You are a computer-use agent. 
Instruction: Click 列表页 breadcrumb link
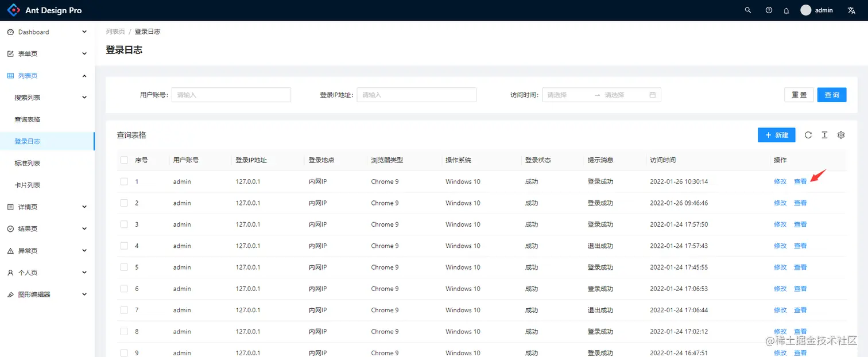click(x=115, y=32)
